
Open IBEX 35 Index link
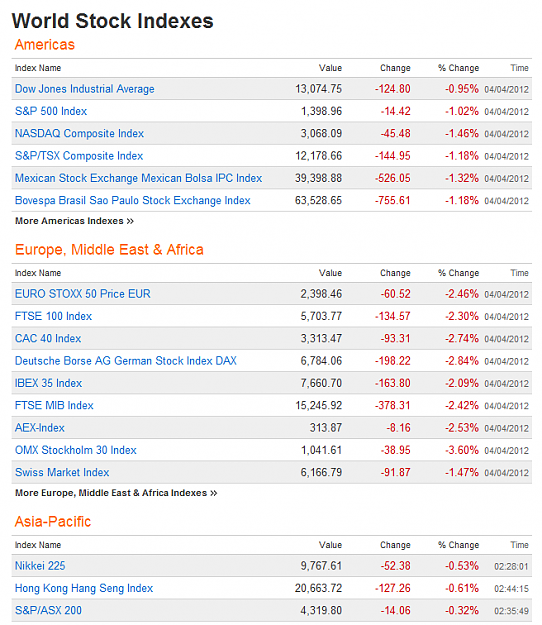pos(49,383)
